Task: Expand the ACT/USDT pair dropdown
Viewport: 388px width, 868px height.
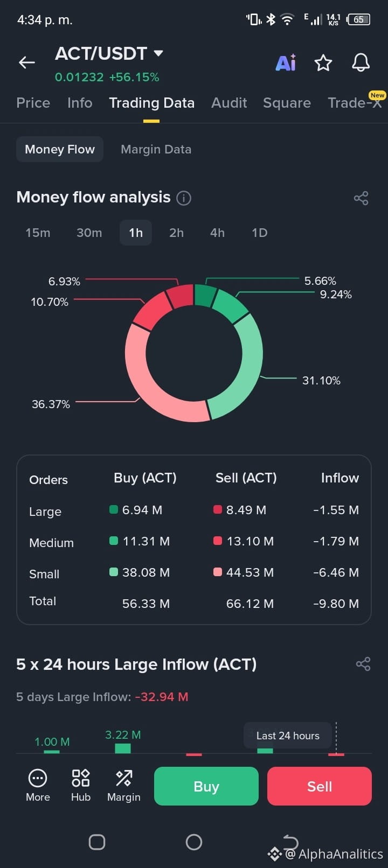Action: click(158, 53)
